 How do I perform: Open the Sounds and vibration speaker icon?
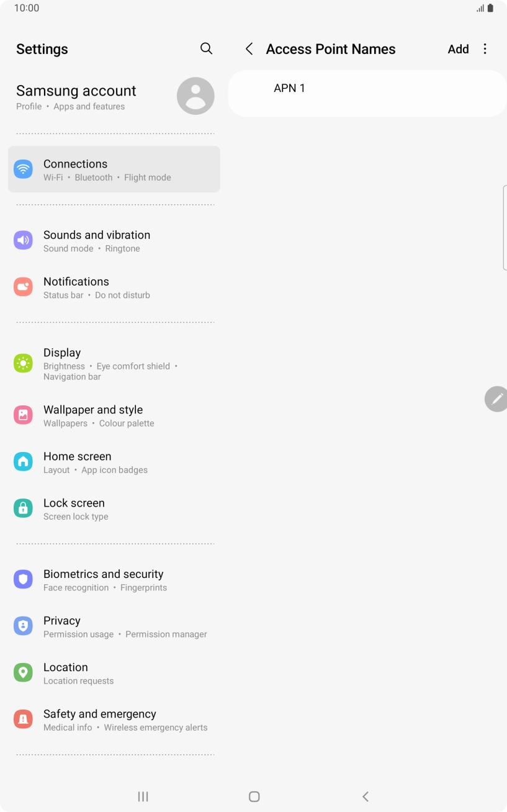(23, 240)
